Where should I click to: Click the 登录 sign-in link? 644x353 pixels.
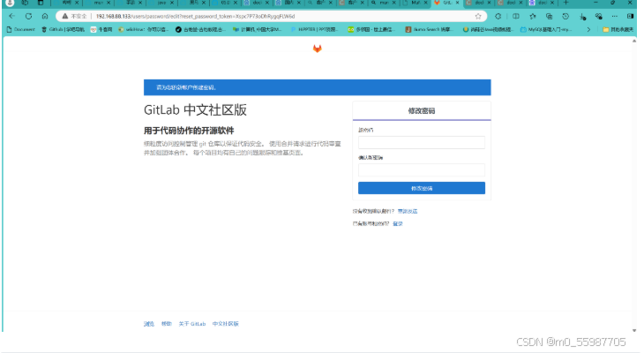(398, 224)
